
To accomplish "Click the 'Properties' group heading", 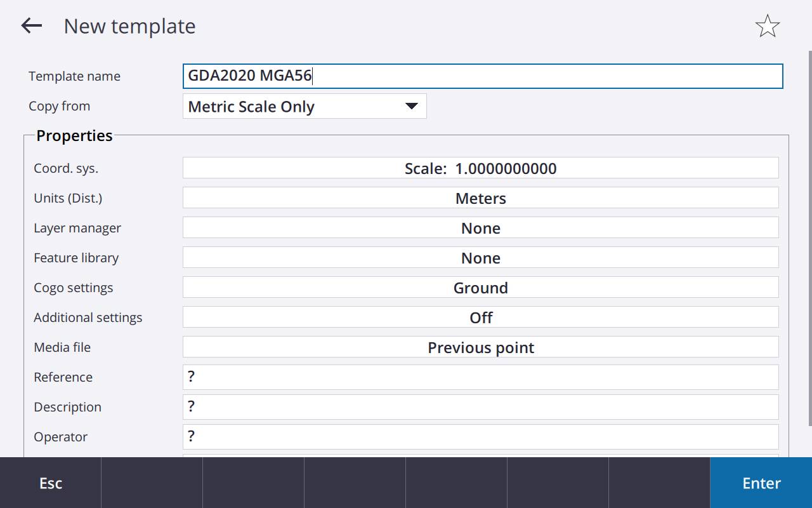I will [74, 135].
